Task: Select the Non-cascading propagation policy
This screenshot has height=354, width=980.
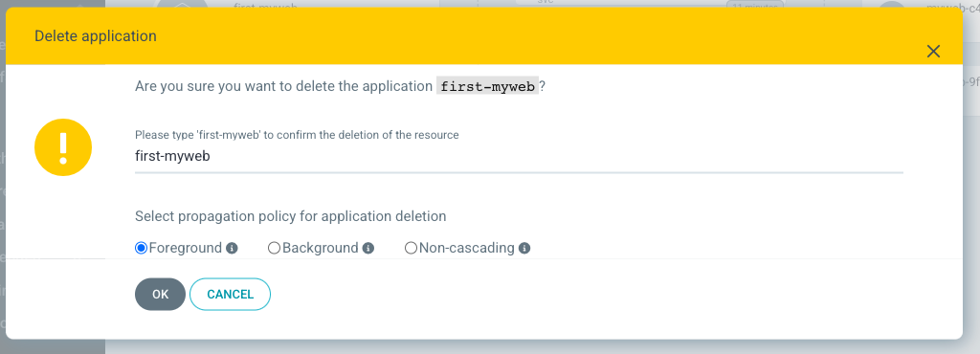Action: (411, 248)
